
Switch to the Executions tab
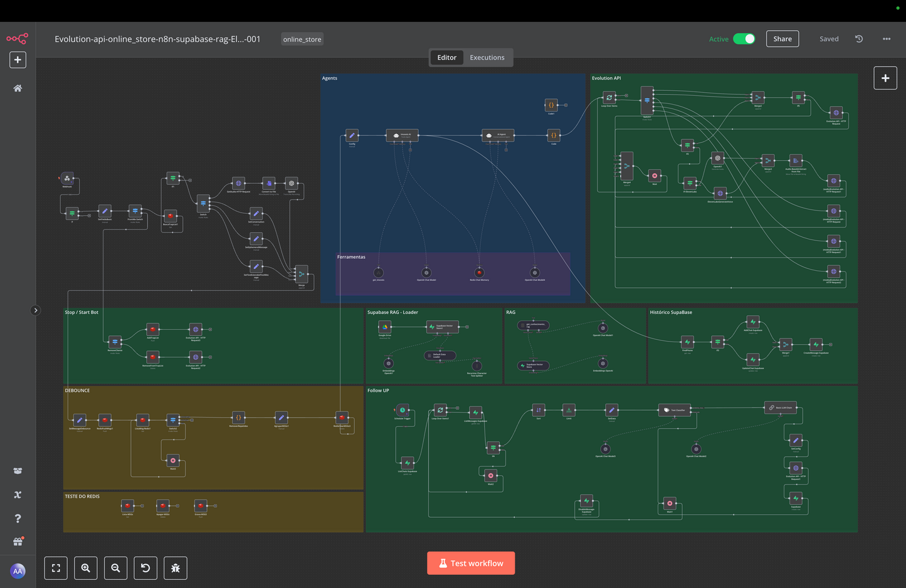pos(487,58)
